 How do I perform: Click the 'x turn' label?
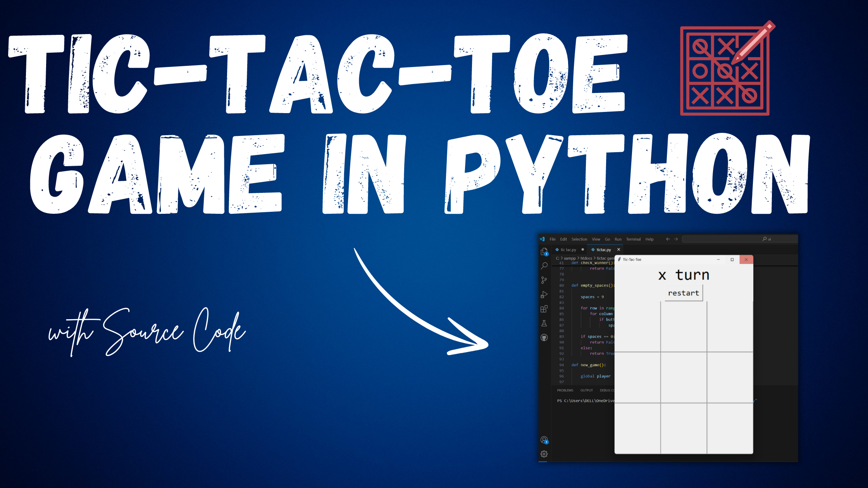(x=684, y=275)
